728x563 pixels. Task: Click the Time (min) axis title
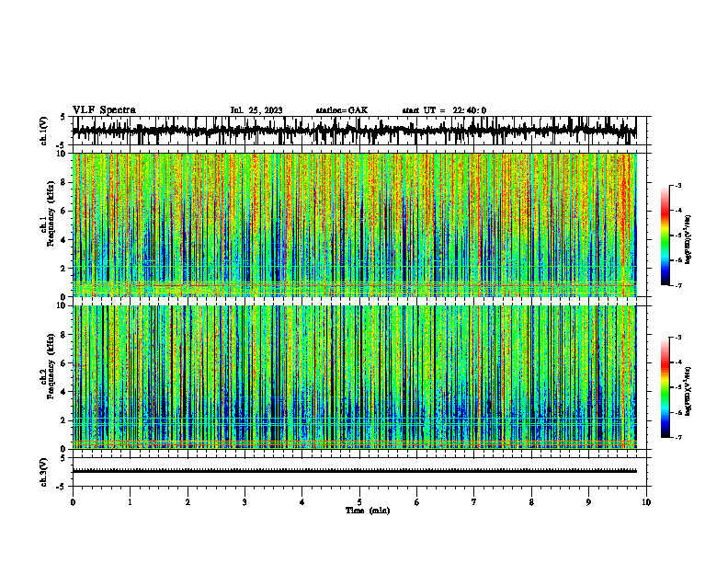coord(368,511)
